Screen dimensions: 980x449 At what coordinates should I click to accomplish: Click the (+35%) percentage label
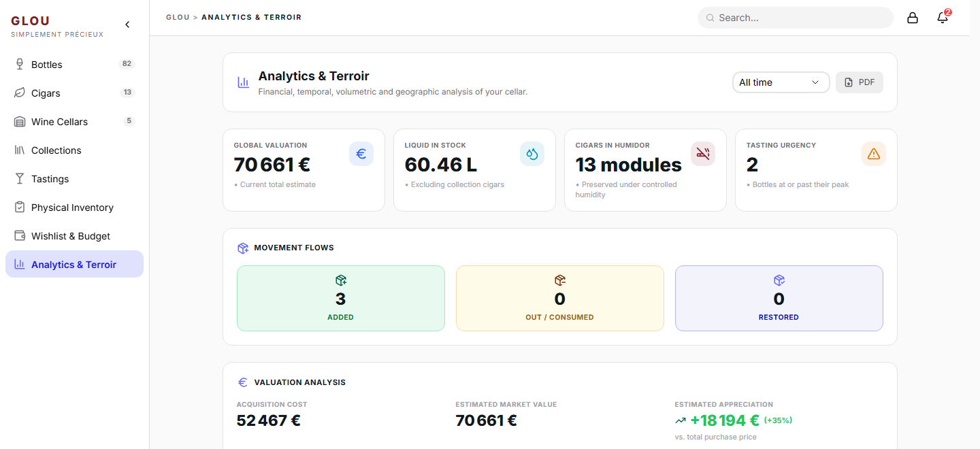click(x=778, y=420)
